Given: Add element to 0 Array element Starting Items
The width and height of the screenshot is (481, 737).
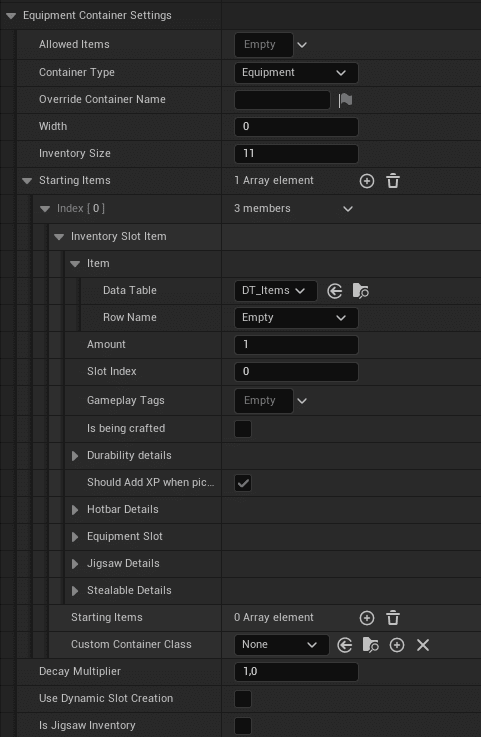Looking at the screenshot, I should click(367, 618).
